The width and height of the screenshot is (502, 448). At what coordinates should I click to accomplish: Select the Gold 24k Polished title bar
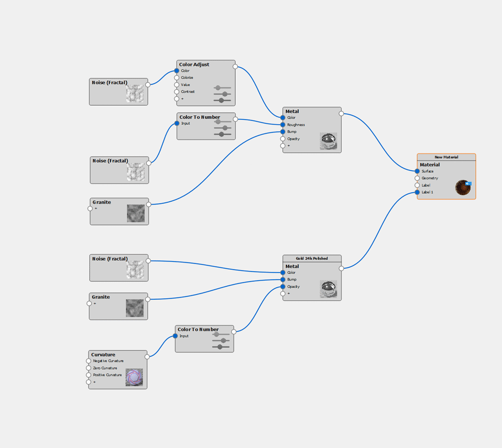(312, 258)
